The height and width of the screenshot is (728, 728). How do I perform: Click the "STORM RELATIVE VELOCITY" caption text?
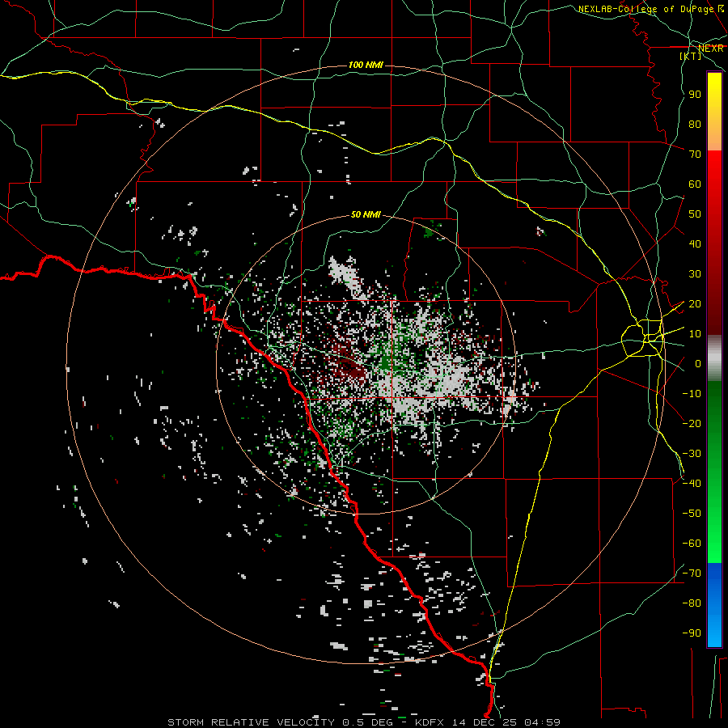coord(251,722)
